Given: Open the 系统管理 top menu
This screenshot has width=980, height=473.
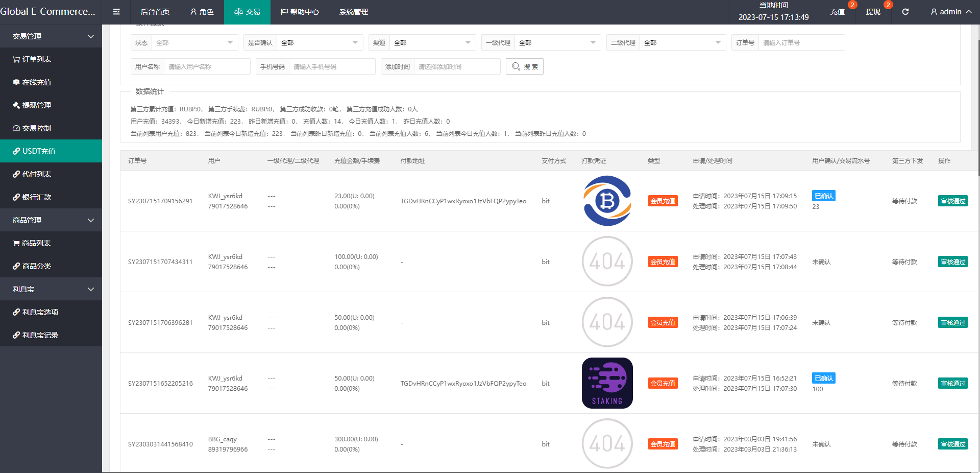Looking at the screenshot, I should (354, 12).
